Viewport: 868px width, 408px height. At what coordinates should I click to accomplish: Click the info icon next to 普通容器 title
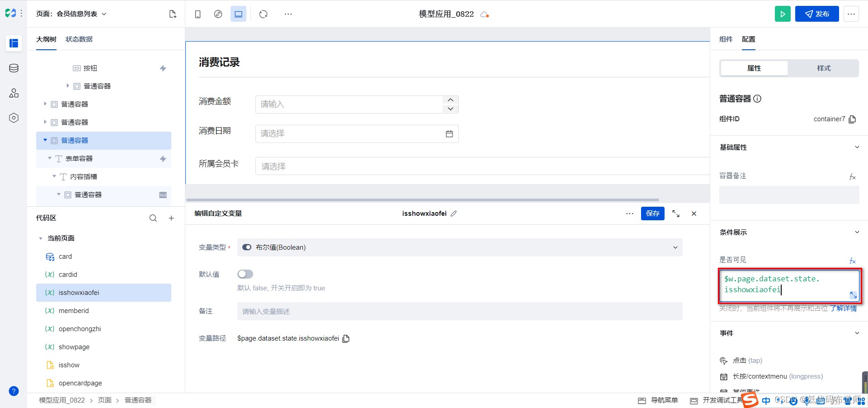pyautogui.click(x=757, y=99)
